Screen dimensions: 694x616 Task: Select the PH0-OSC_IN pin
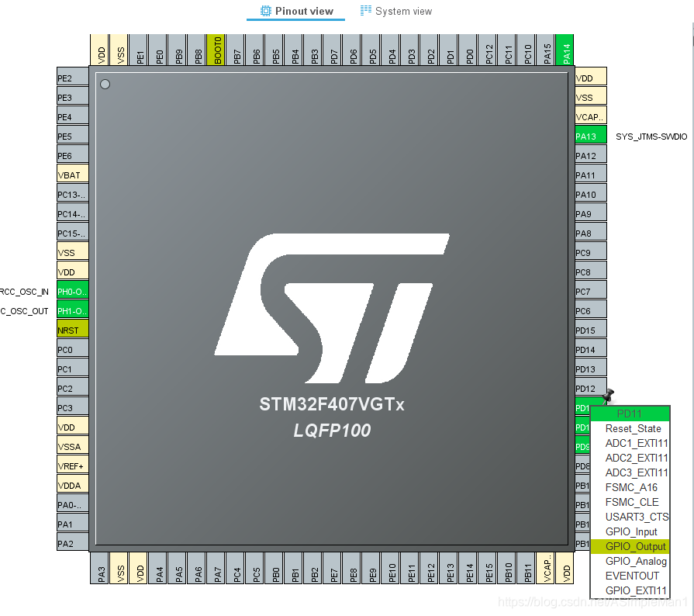[73, 290]
